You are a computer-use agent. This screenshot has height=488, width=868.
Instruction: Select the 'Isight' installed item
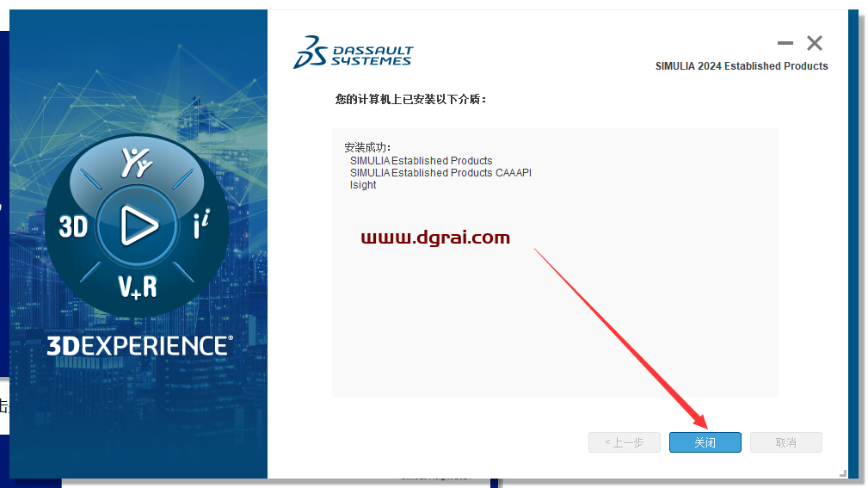pyautogui.click(x=363, y=185)
